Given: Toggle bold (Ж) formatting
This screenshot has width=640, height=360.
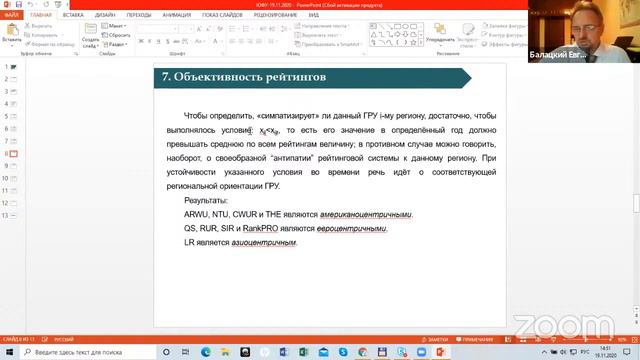Looking at the screenshot, I should pos(141,41).
